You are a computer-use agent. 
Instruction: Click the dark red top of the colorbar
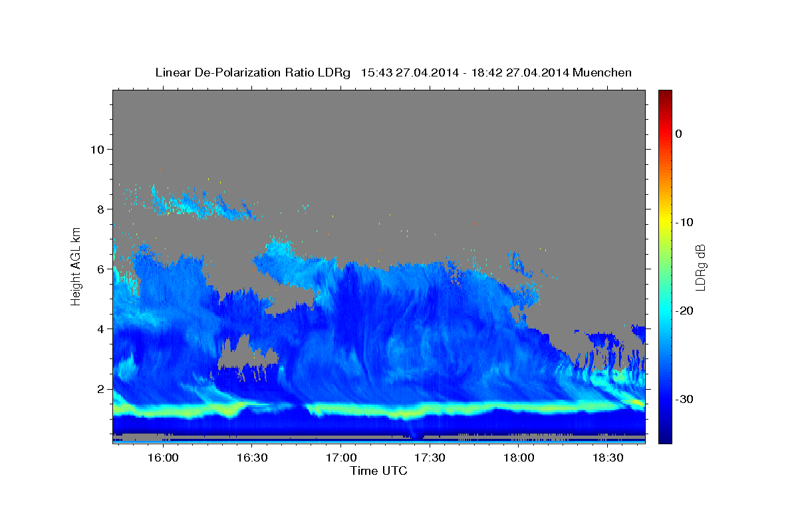[665, 94]
